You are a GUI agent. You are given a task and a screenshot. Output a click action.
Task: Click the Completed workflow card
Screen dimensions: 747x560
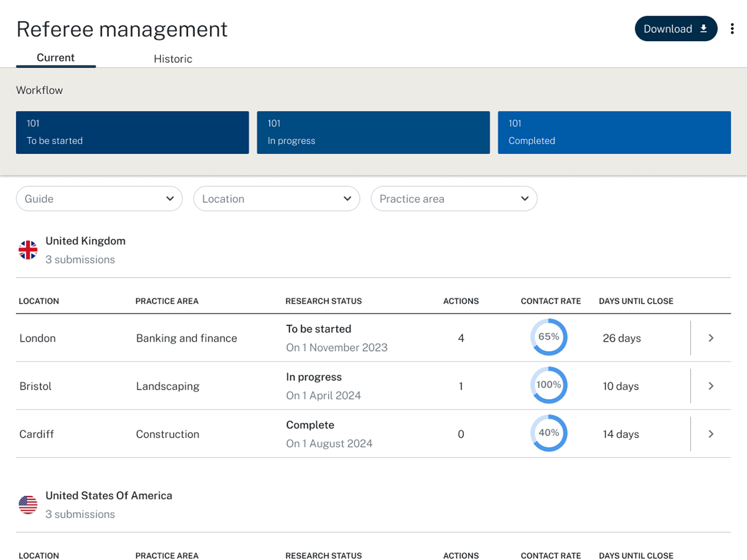click(614, 132)
